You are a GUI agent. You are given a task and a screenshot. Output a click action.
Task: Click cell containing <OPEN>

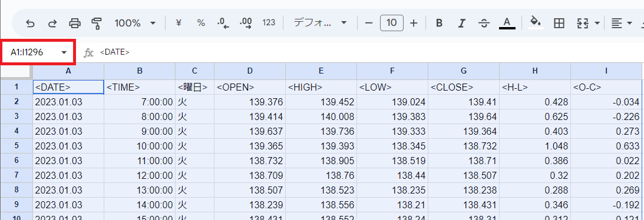tap(250, 87)
